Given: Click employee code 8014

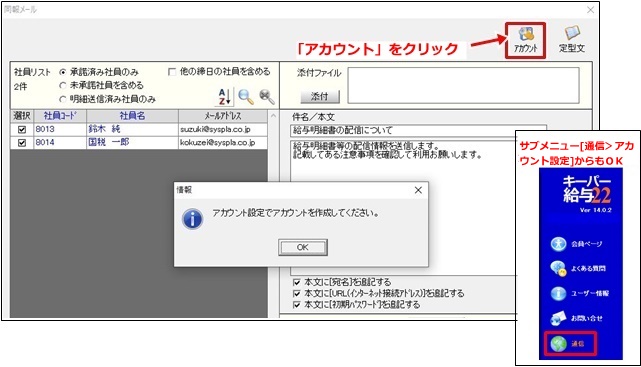Looking at the screenshot, I should (x=60, y=142).
